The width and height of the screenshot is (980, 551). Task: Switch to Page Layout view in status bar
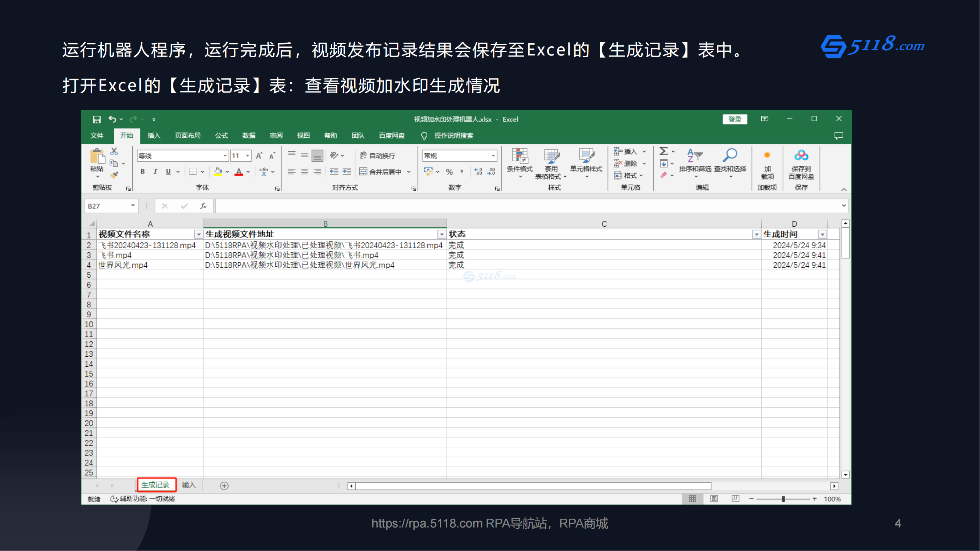714,499
